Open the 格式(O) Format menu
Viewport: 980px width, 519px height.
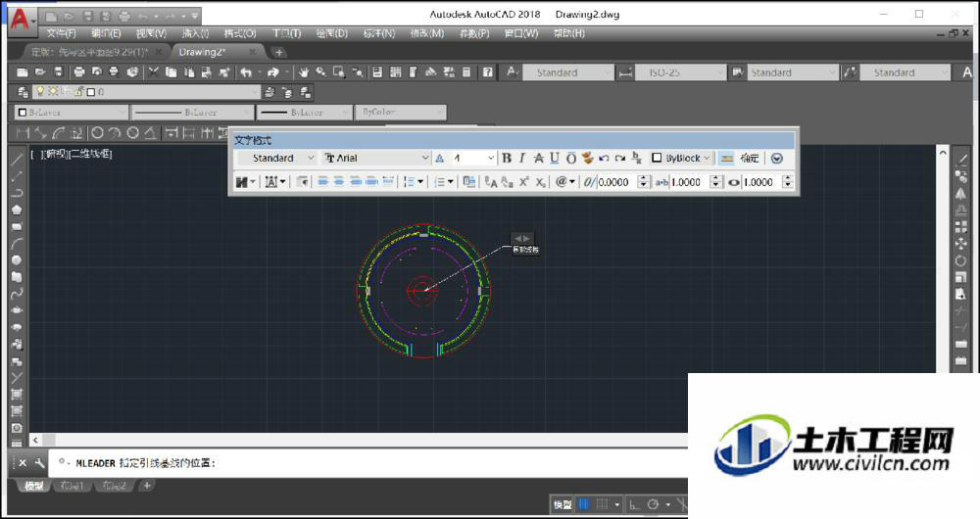[240, 33]
